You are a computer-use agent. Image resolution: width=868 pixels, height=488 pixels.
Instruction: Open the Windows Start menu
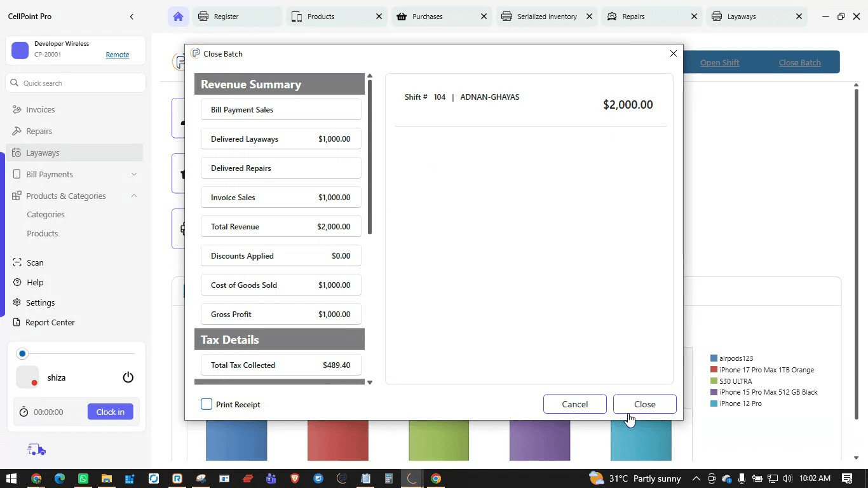(11, 478)
